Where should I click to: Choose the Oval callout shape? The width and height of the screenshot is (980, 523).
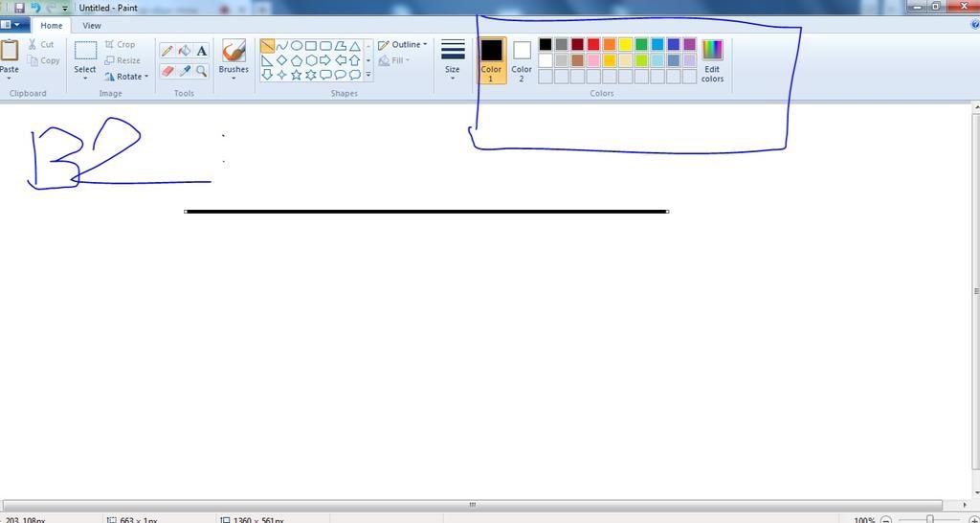pos(340,75)
